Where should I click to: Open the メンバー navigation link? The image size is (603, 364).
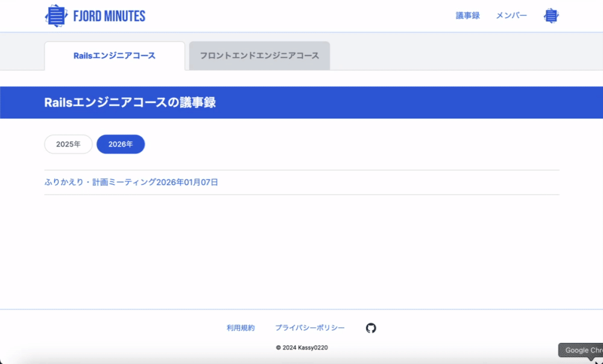point(511,16)
